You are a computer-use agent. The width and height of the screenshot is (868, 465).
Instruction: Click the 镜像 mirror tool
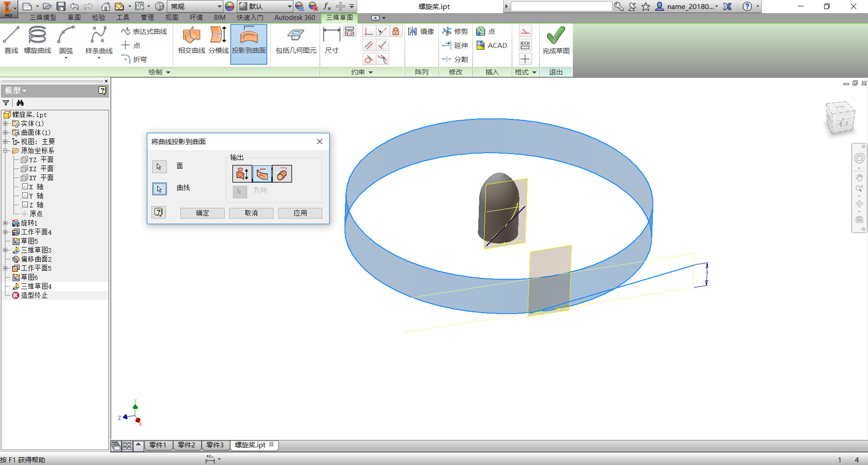pyautogui.click(x=421, y=31)
